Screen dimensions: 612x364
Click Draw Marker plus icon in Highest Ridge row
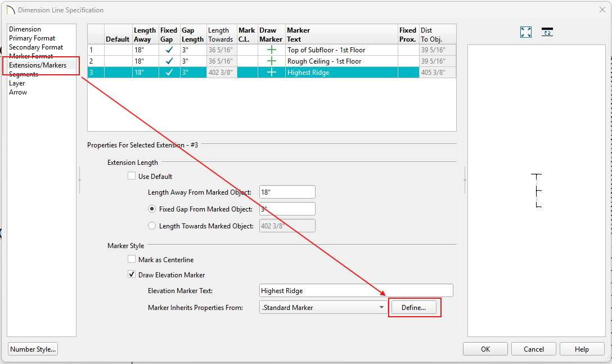click(271, 73)
